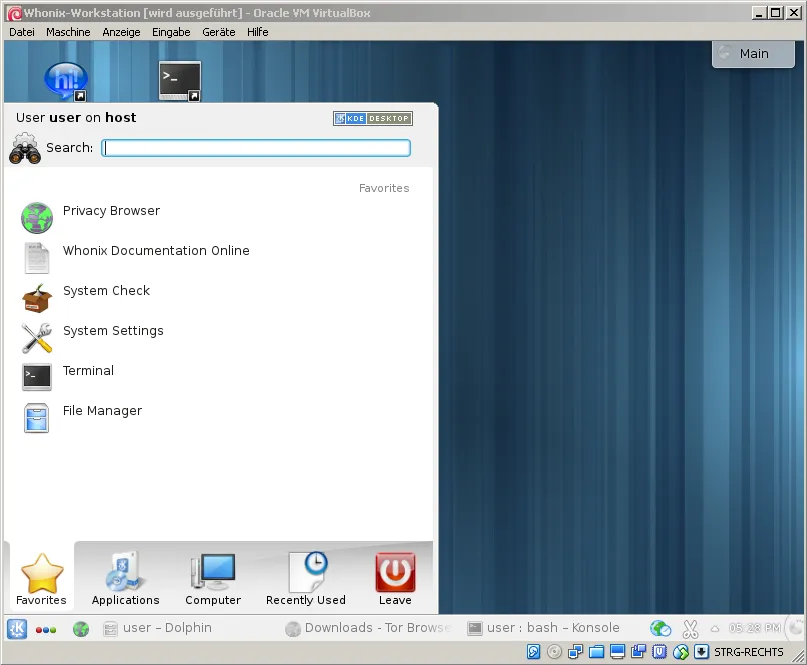Click VirtualBox shared folders status icon
The height and width of the screenshot is (665, 807).
tap(597, 652)
